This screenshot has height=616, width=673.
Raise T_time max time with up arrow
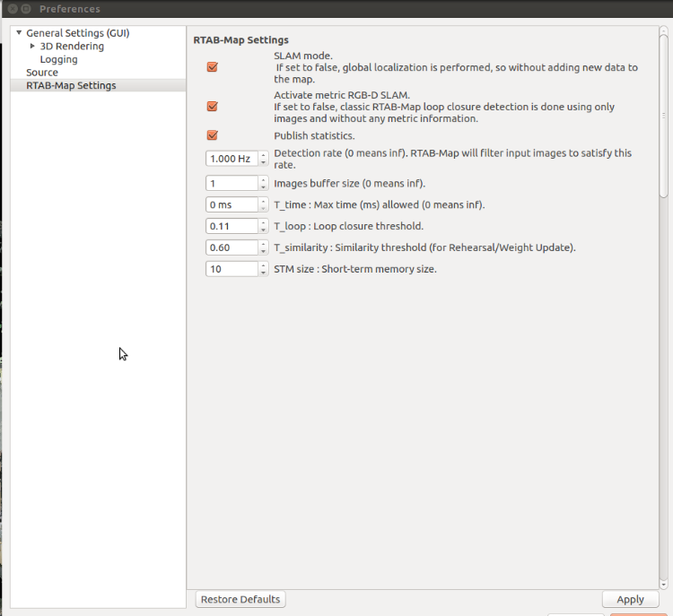click(x=263, y=201)
